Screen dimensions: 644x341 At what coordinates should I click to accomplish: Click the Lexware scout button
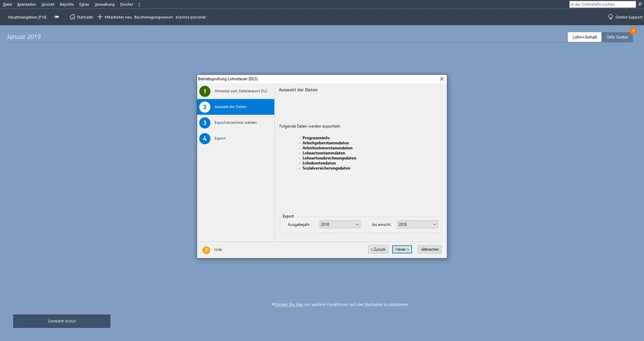(62, 321)
